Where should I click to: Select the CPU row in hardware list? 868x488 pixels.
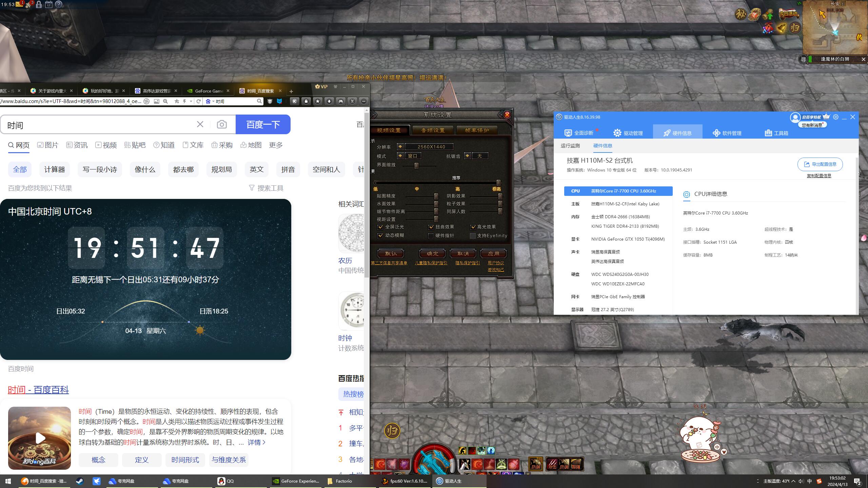618,191
